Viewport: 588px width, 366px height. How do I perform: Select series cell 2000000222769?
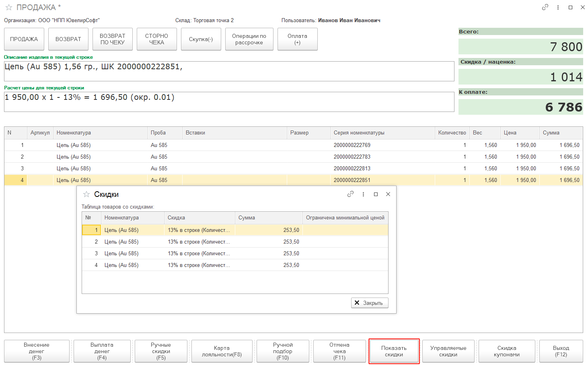tap(382, 145)
